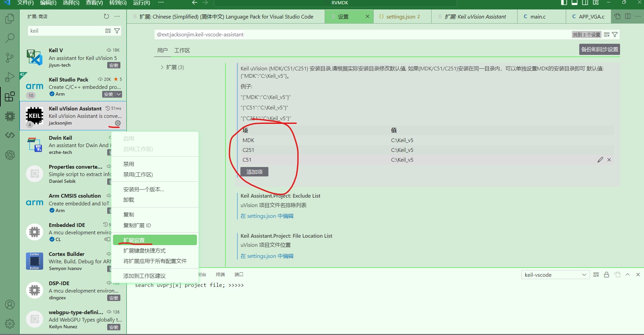This screenshot has height=335, width=644.
Task: Open the 终端 panel tab
Action: 220,275
